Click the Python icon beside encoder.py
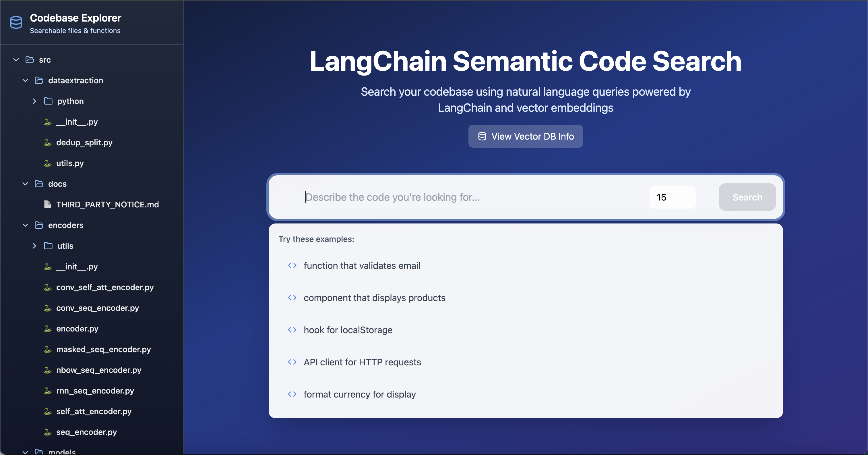The width and height of the screenshot is (868, 455). pos(48,329)
